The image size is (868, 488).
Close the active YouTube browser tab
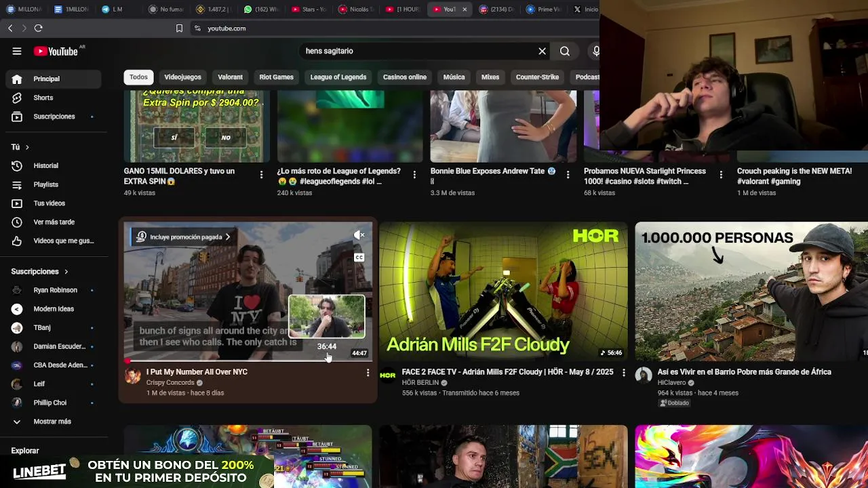coord(465,9)
